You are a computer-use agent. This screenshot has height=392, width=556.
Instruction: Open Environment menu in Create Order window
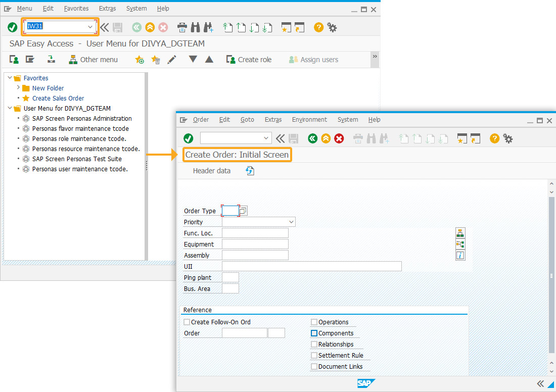pyautogui.click(x=309, y=120)
